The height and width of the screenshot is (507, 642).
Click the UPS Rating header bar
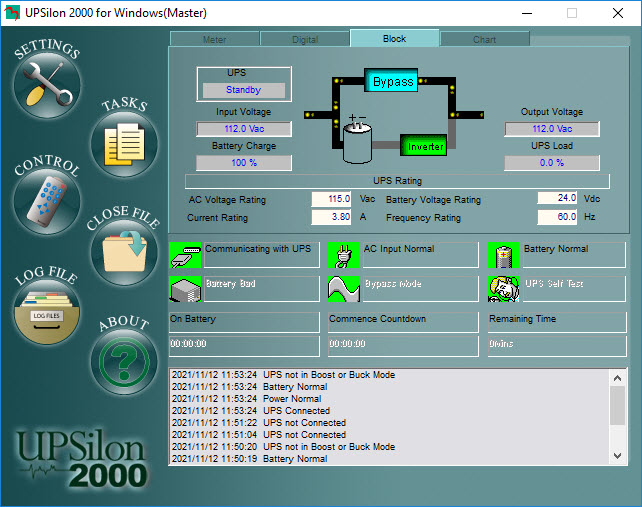[x=397, y=181]
